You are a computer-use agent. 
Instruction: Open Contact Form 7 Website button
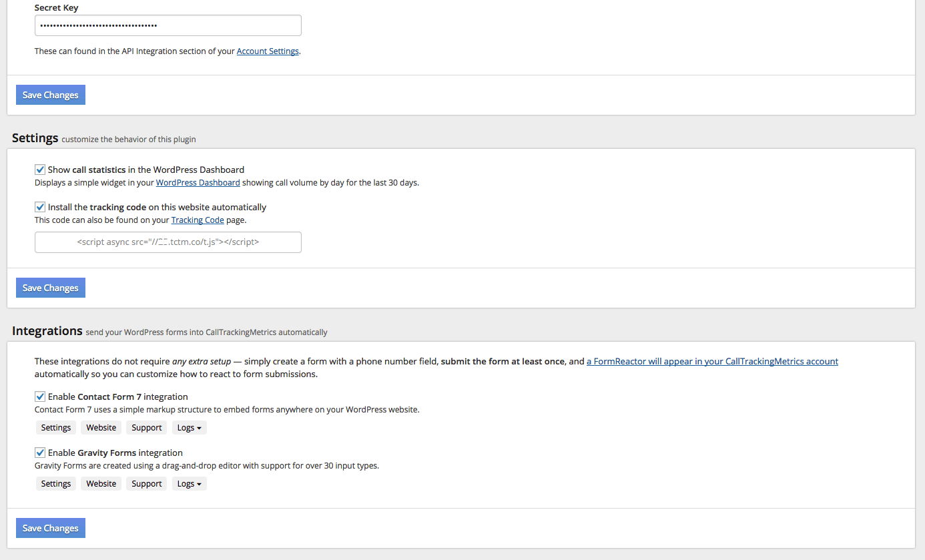coord(101,427)
